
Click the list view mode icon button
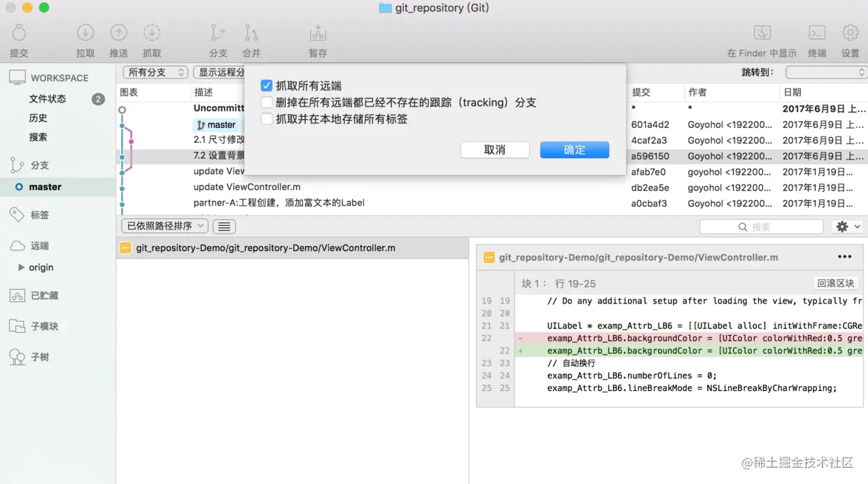[224, 227]
